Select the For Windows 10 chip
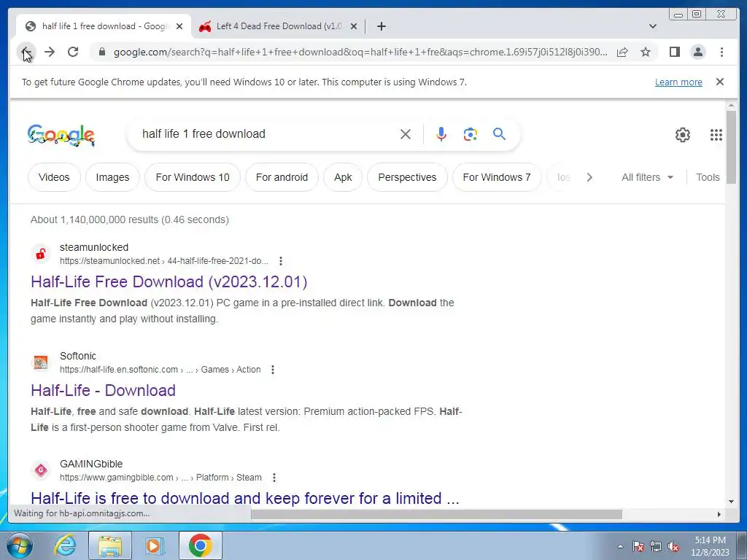The width and height of the screenshot is (747, 560). tap(193, 177)
